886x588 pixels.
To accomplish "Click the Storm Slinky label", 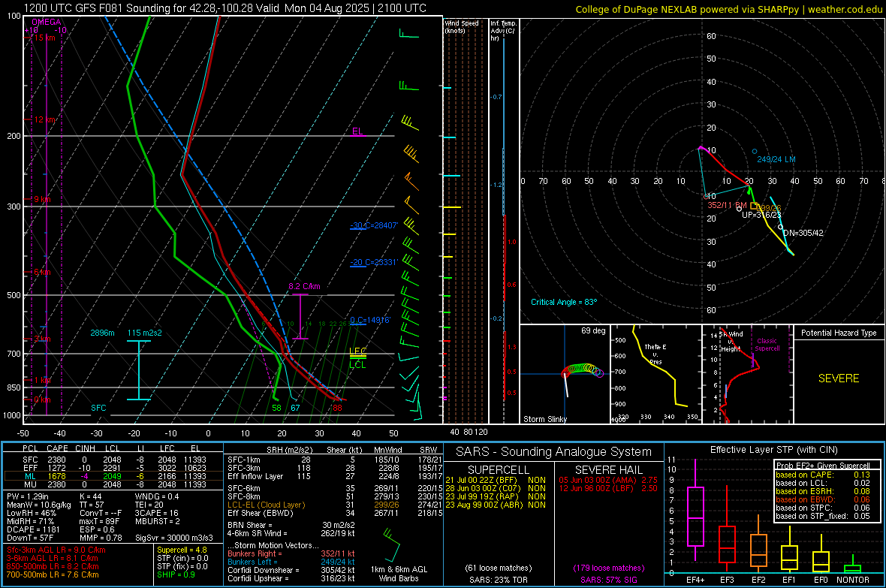I will [544, 419].
